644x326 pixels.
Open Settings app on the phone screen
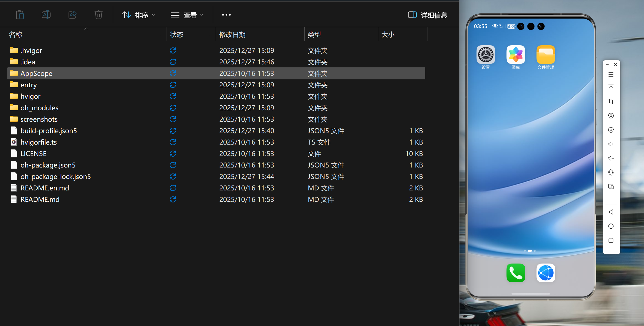coord(486,55)
